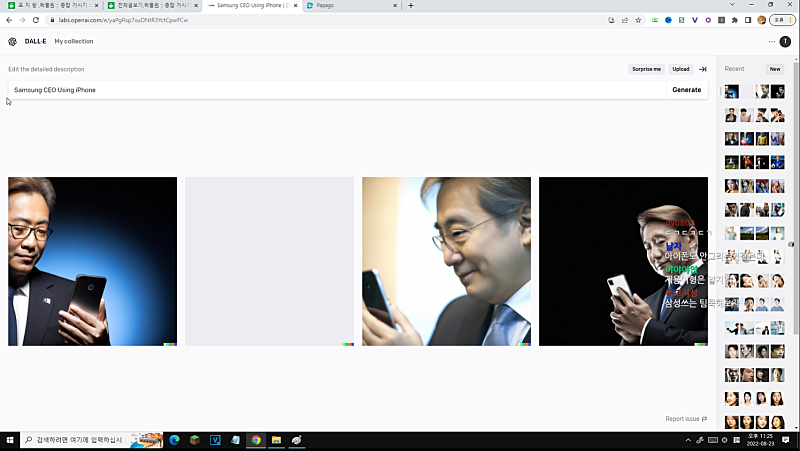
Task: Bookmark this page with the star icon
Action: tap(638, 20)
